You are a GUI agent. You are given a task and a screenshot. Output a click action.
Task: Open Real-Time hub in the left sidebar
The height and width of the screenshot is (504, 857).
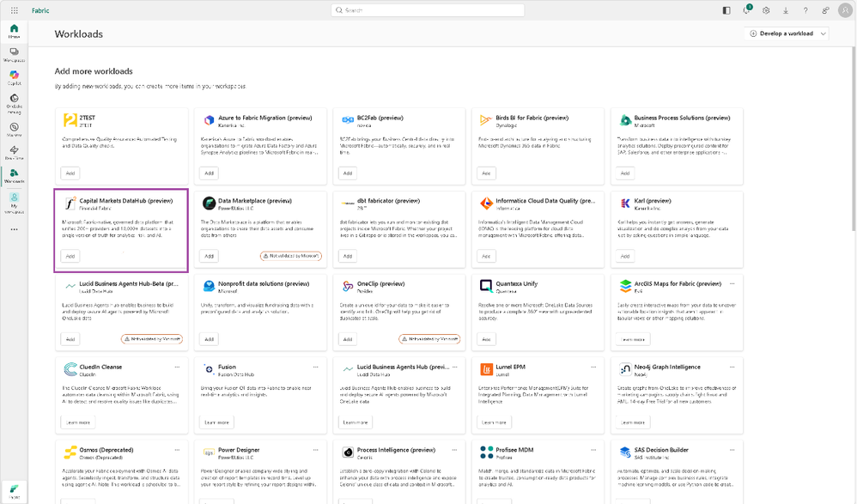15,153
